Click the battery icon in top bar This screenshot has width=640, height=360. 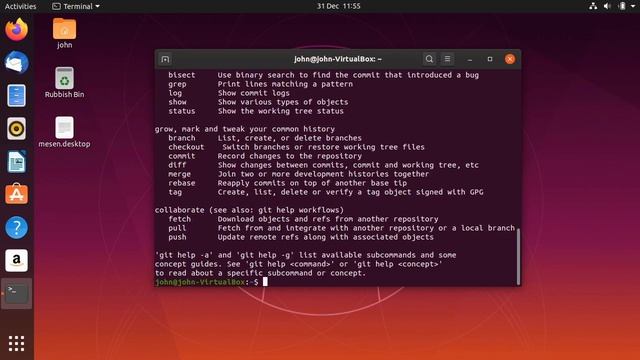622,6
